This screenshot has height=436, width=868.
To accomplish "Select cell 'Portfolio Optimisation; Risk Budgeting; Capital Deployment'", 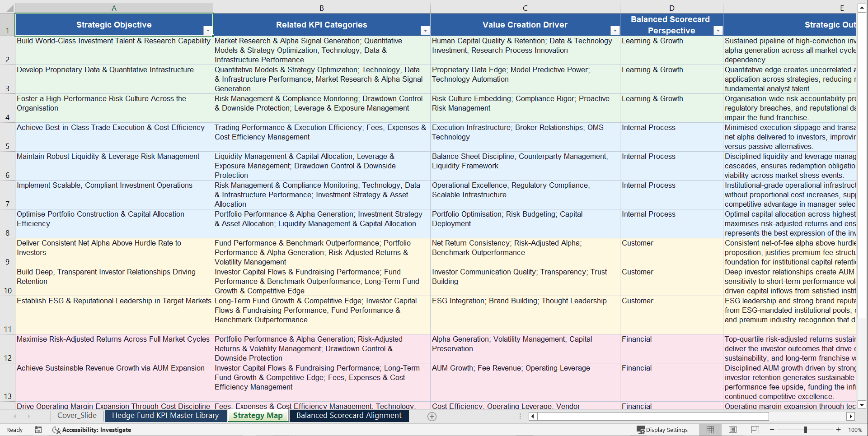I will (525, 224).
